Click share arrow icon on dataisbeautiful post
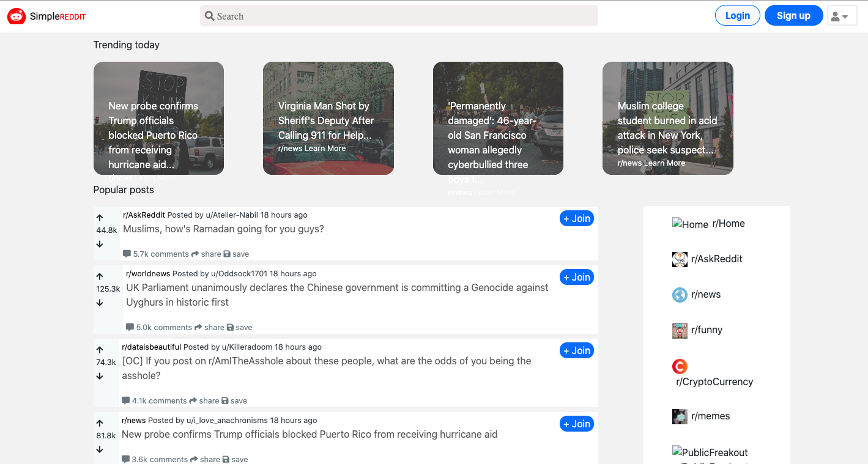Image resolution: width=868 pixels, height=464 pixels. click(193, 400)
